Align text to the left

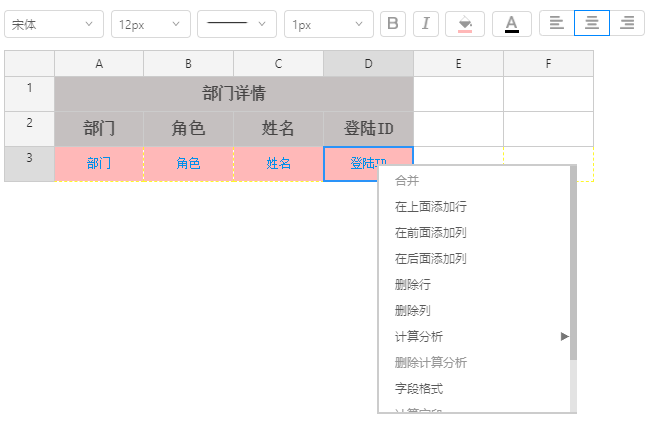coord(556,23)
